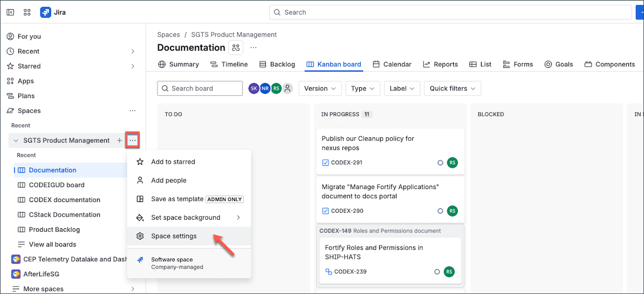
Task: Open the app switcher grid icon
Action: (27, 12)
